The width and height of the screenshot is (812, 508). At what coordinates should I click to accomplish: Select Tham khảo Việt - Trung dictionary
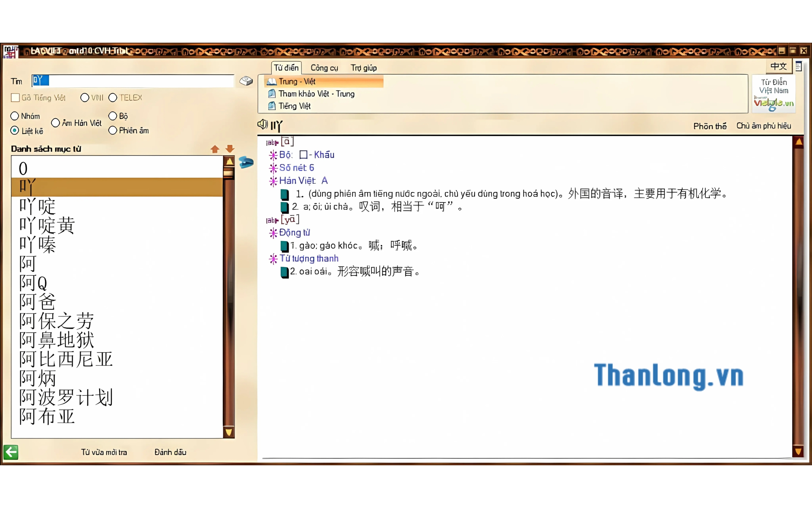[x=316, y=94]
